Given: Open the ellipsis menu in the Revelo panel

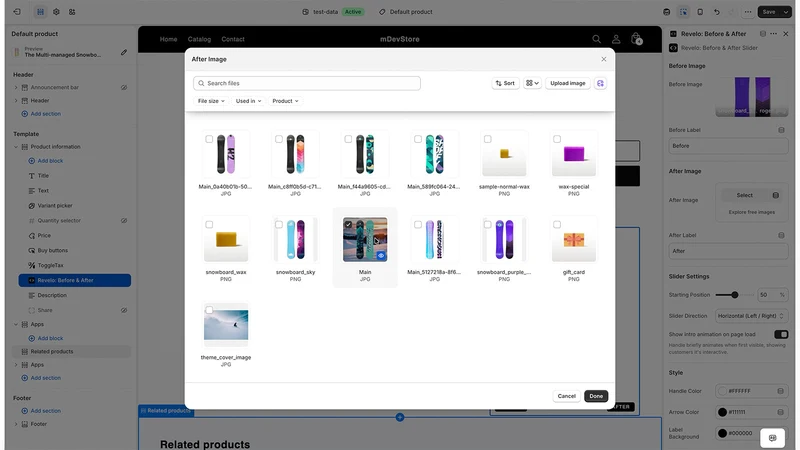Looking at the screenshot, I should 773,34.
